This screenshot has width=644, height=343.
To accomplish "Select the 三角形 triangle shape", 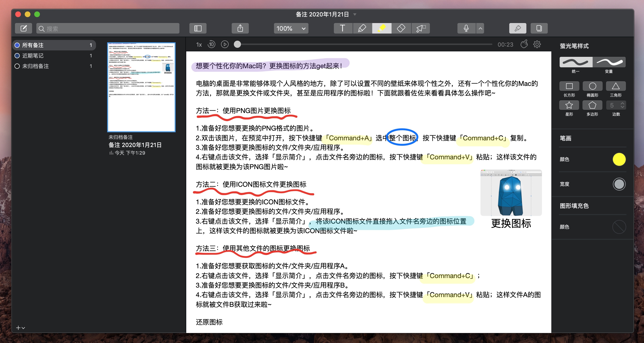I will [x=616, y=86].
